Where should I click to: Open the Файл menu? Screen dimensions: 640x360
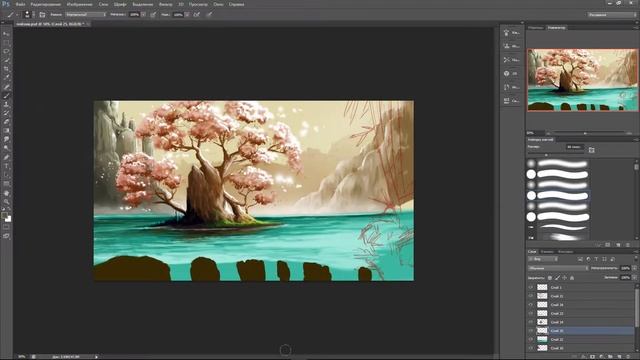pyautogui.click(x=20, y=4)
